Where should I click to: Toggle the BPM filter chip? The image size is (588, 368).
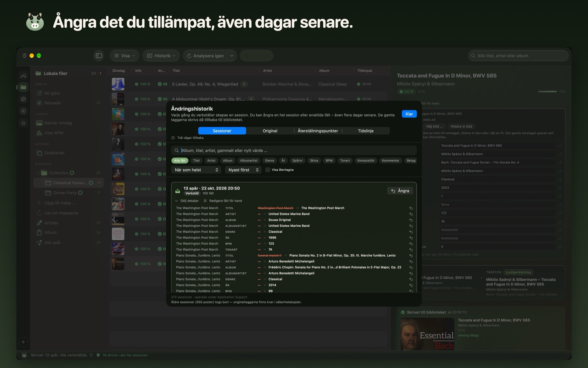329,160
